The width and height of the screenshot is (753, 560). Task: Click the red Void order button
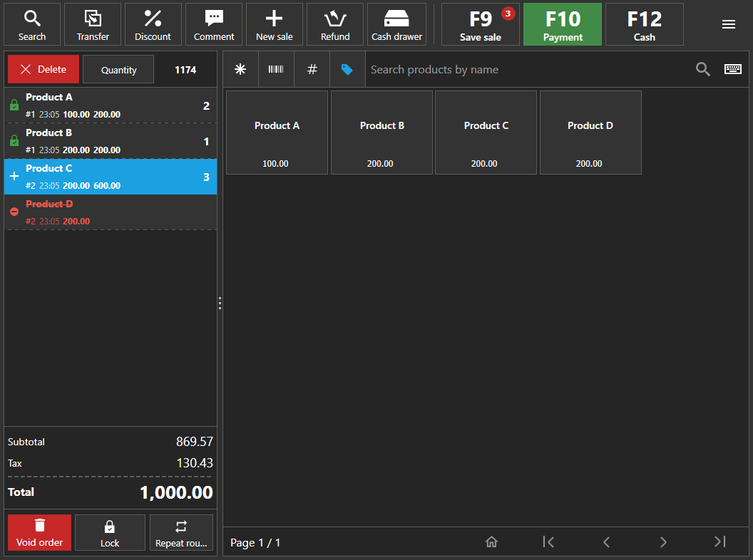click(x=40, y=533)
